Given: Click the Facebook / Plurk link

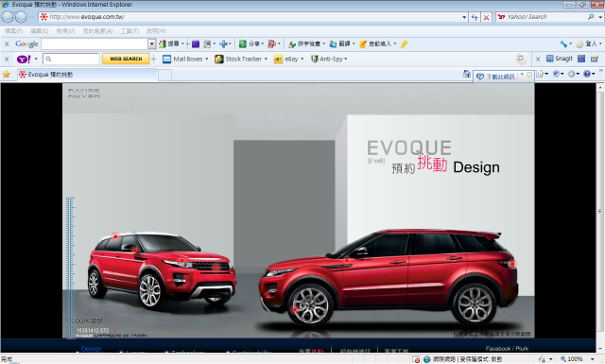Looking at the screenshot, I should coord(507,349).
